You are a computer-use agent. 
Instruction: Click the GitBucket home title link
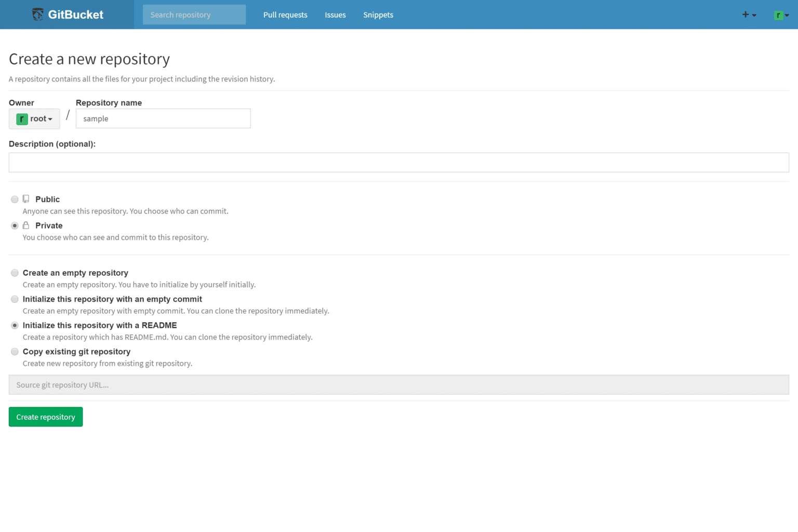coord(76,15)
